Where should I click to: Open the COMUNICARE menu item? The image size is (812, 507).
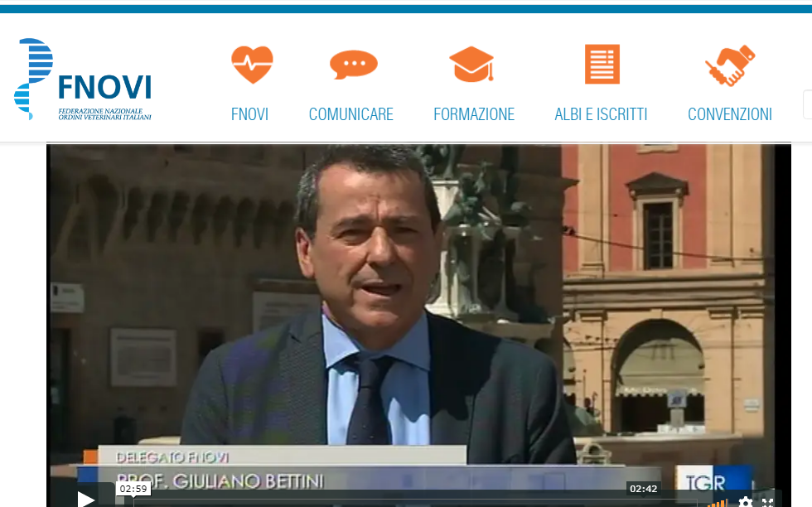(x=350, y=114)
